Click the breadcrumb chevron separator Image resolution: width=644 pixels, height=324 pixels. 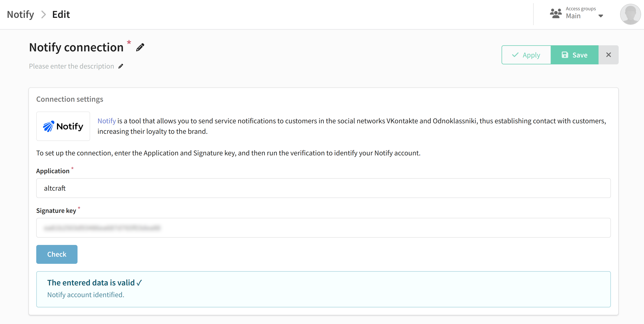[x=44, y=14]
